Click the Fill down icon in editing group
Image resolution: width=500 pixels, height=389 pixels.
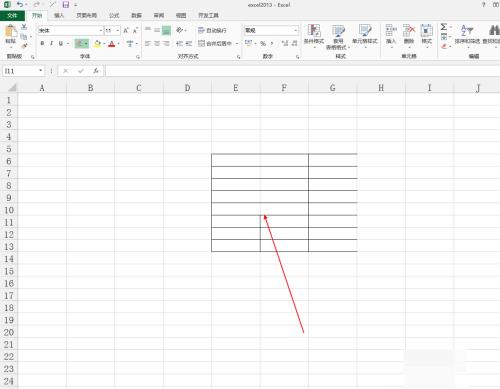click(x=444, y=37)
